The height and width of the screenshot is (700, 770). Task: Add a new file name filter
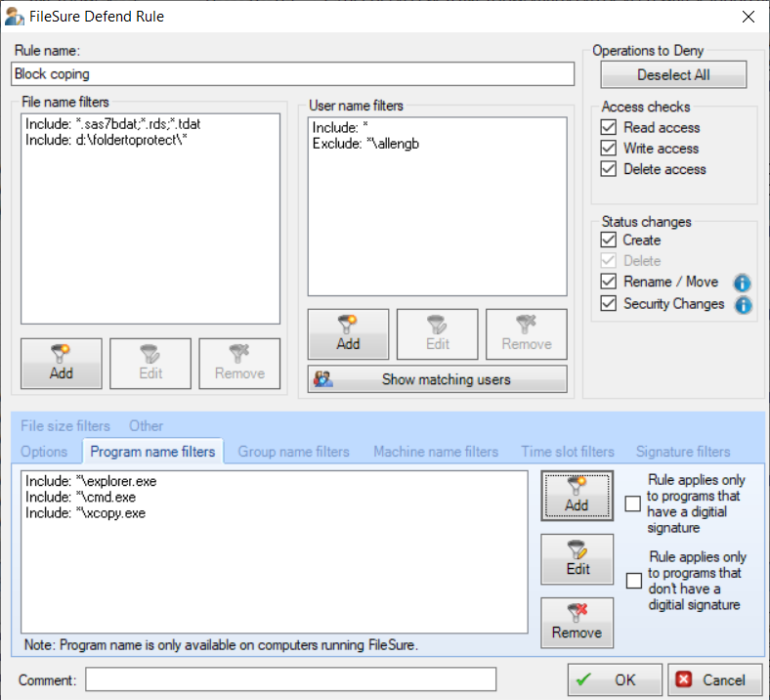62,364
